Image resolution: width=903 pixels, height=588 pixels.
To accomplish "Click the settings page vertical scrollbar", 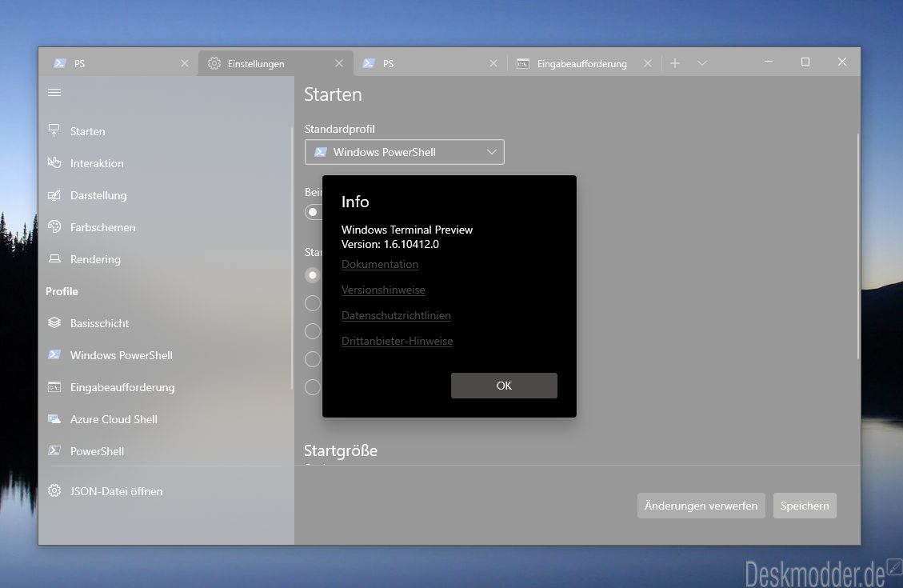I will click(858, 246).
